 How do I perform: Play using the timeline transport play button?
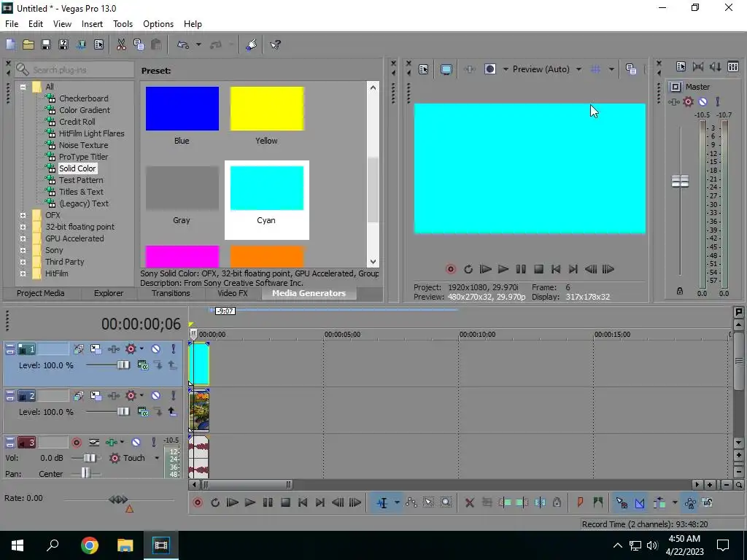pos(250,503)
